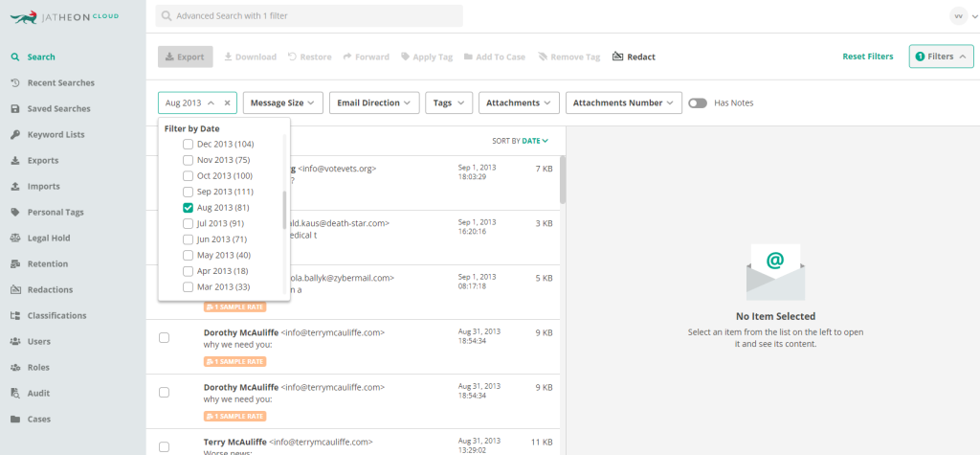
Task: Check the Mar 2013 (33) date option
Action: (x=188, y=287)
